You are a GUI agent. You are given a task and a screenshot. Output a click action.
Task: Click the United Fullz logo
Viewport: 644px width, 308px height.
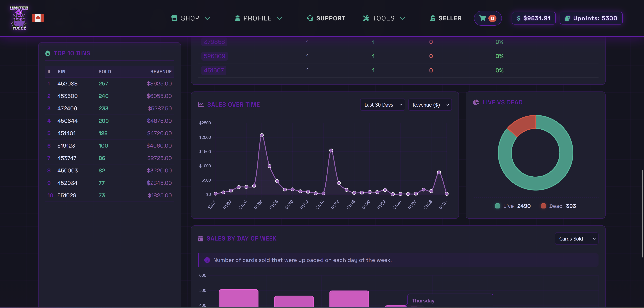click(x=19, y=18)
